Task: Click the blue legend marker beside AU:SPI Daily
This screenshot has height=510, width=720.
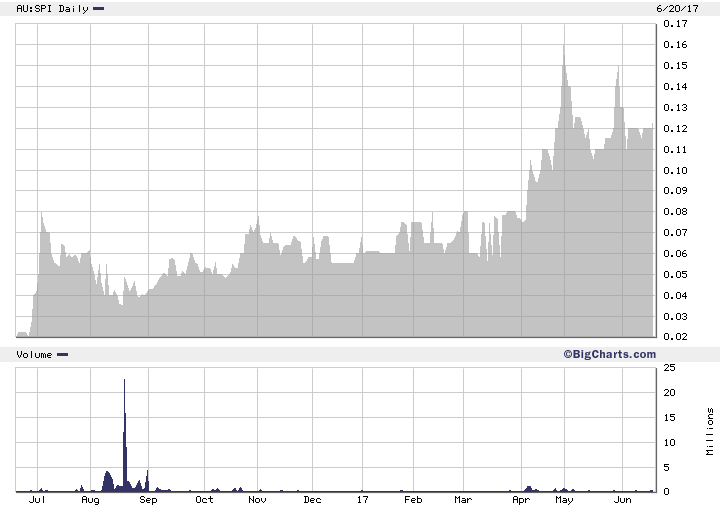Action: [x=99, y=8]
